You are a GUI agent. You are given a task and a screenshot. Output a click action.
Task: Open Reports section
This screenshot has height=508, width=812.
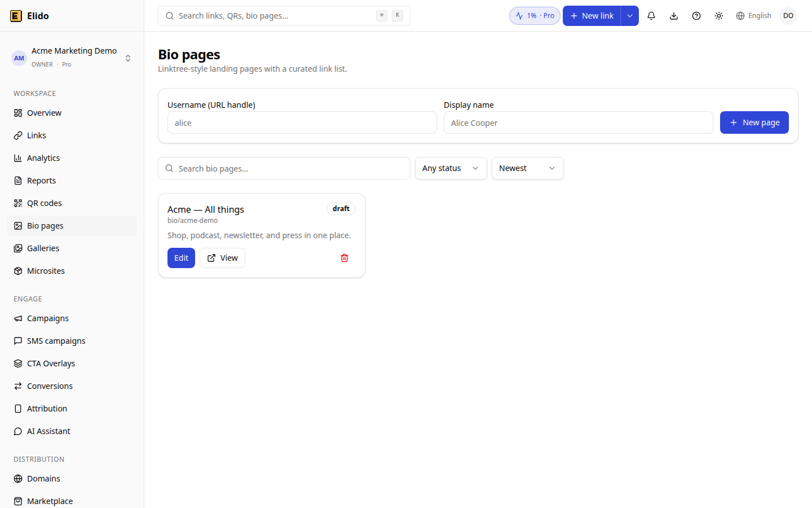click(72, 181)
